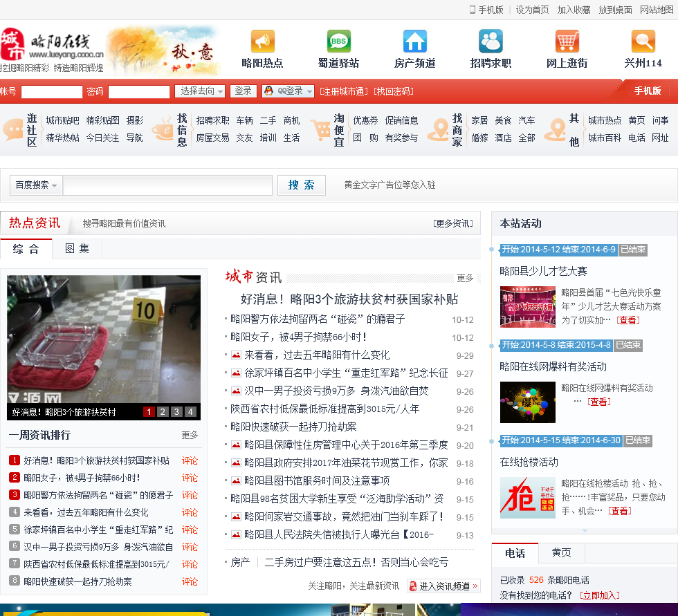The width and height of the screenshot is (678, 616).
Task: Click the 找信息 coffee cup icon
Action: click(x=163, y=129)
